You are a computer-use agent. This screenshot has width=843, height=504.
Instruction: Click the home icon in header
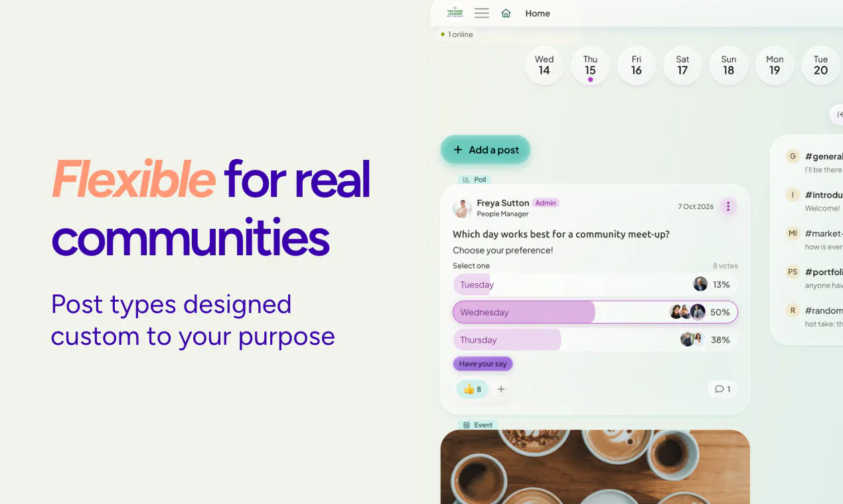[506, 13]
